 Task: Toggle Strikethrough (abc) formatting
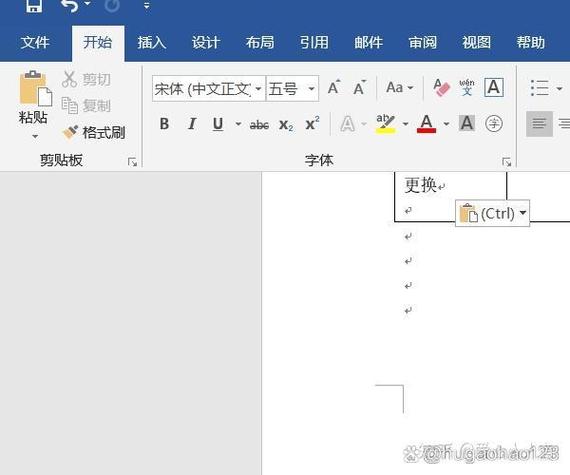coord(259,125)
